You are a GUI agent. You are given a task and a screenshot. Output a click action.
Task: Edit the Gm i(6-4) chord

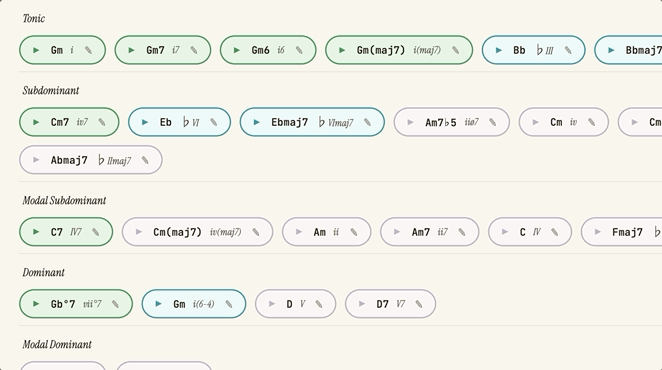(x=229, y=304)
